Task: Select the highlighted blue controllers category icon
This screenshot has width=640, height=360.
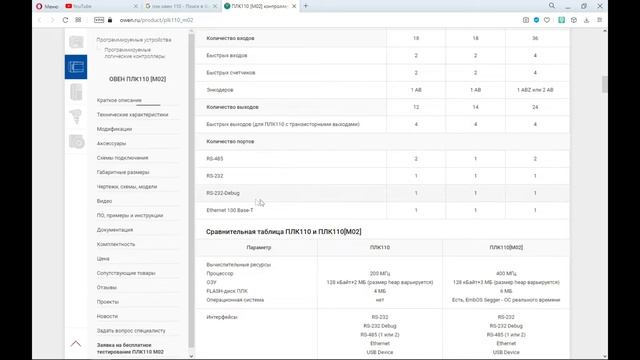Action: (x=76, y=67)
